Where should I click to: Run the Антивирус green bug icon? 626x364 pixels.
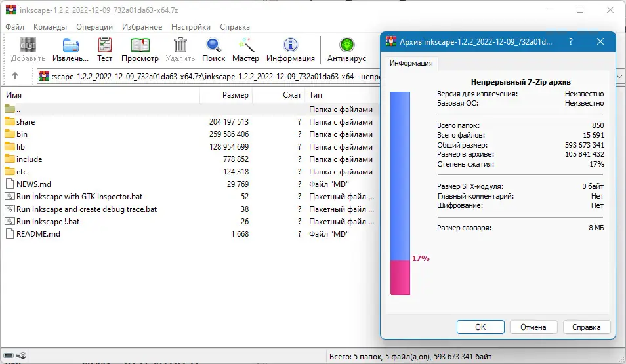click(346, 45)
